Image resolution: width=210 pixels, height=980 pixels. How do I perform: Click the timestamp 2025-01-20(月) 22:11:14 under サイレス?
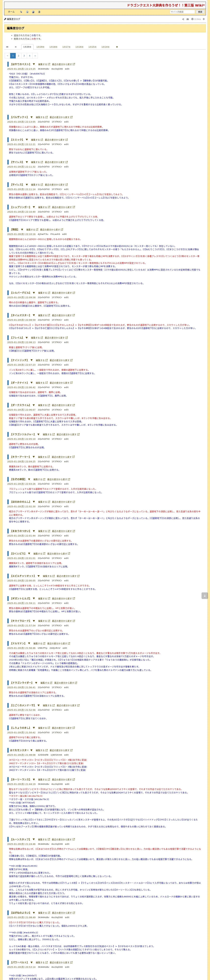coord(21,189)
